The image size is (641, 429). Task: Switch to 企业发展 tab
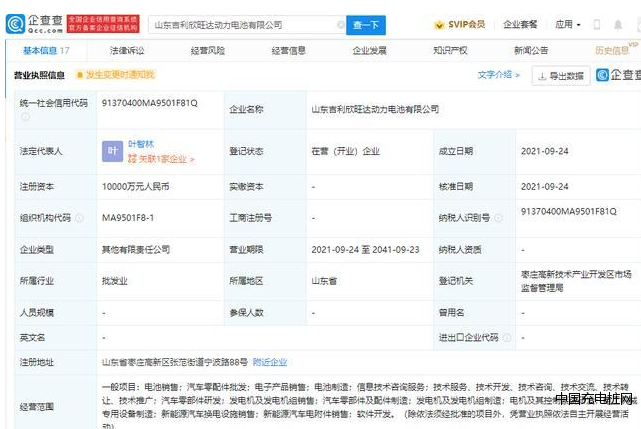point(370,51)
